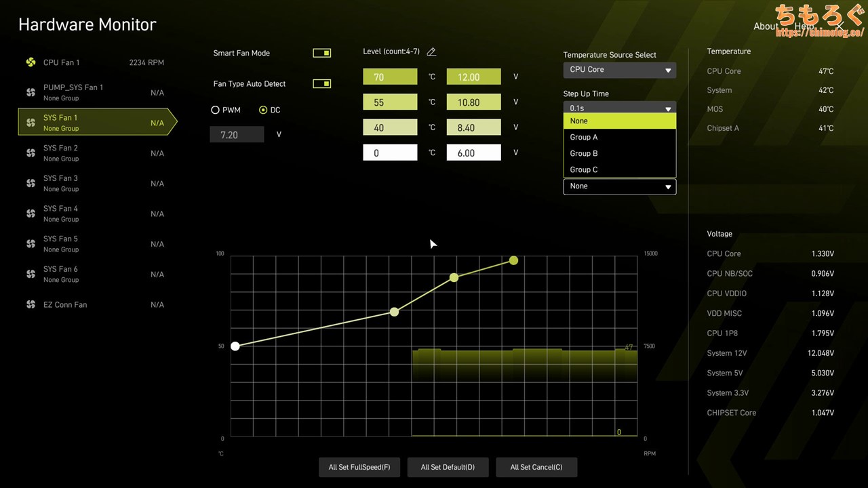This screenshot has height=488, width=868.
Task: Click the SYS Fan 5 fan icon
Action: (x=31, y=244)
